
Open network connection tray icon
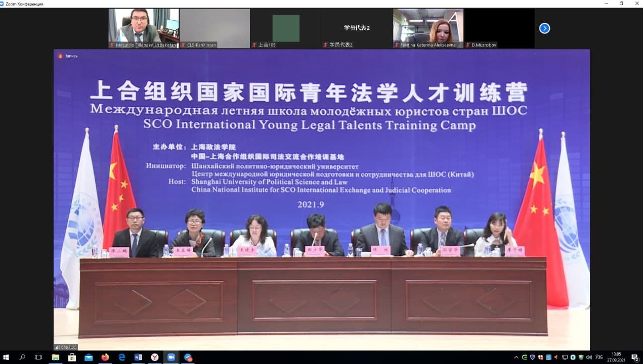565,357
